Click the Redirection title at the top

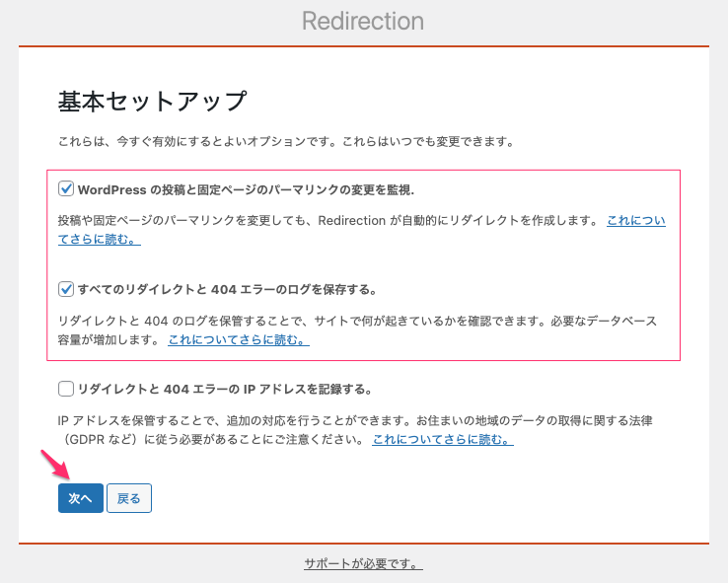[x=363, y=21]
